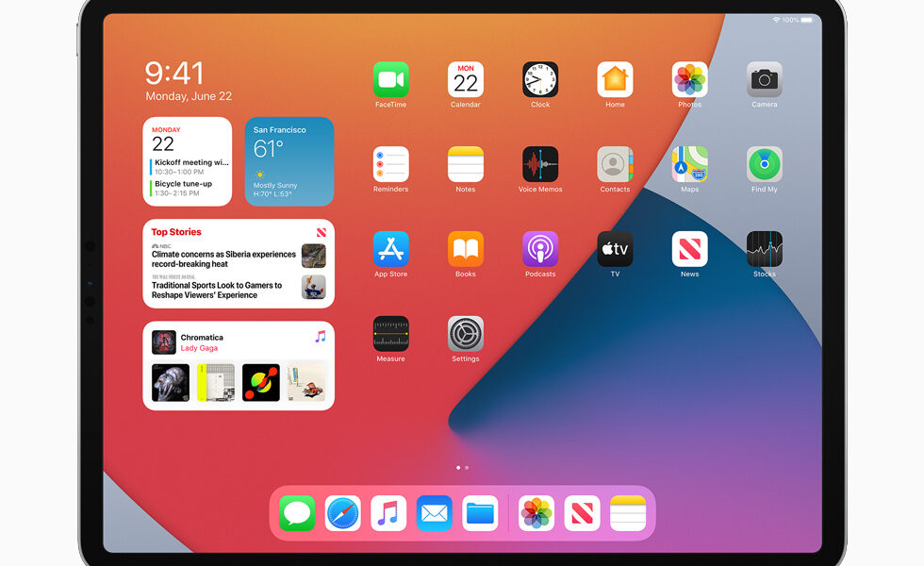Screen dimensions: 924x566
Task: Open the Maps app
Action: point(689,164)
